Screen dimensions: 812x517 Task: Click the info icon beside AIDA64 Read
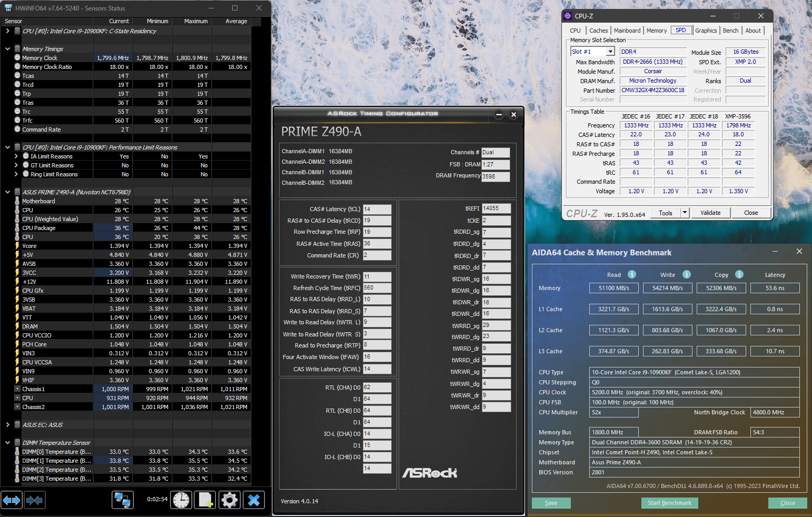tap(632, 274)
